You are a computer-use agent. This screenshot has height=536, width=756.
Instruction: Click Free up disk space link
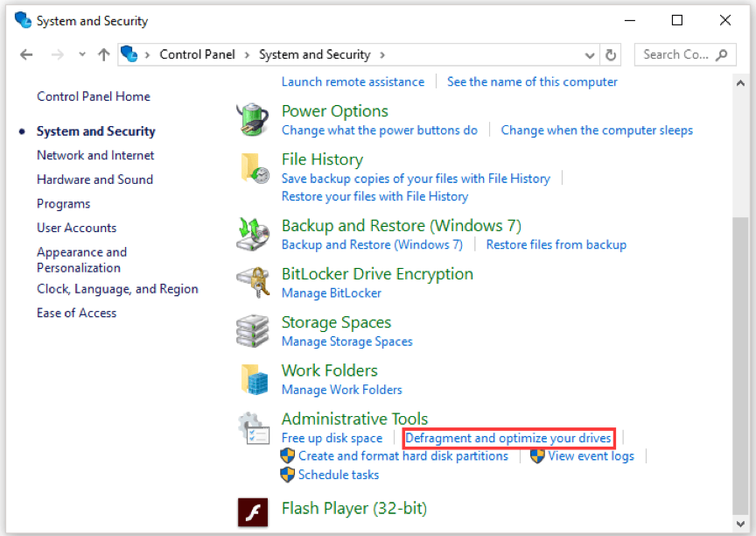[332, 438]
